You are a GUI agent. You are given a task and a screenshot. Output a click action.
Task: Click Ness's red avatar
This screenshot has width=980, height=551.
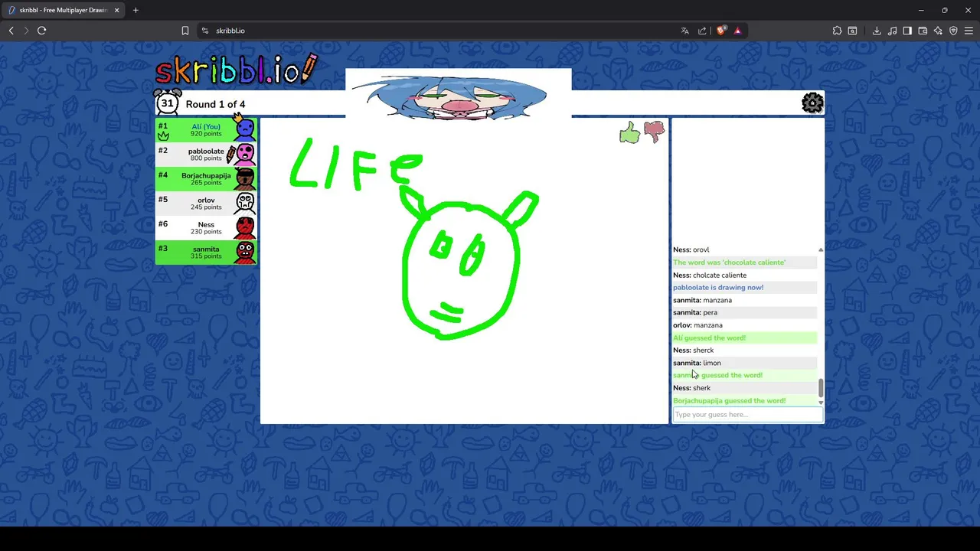(x=245, y=227)
